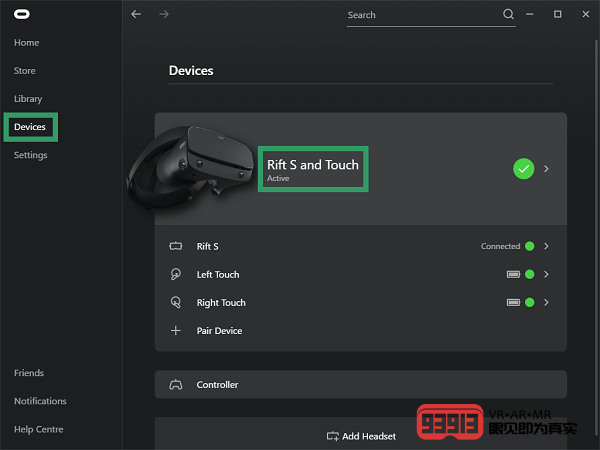Go back using the back arrow

136,14
